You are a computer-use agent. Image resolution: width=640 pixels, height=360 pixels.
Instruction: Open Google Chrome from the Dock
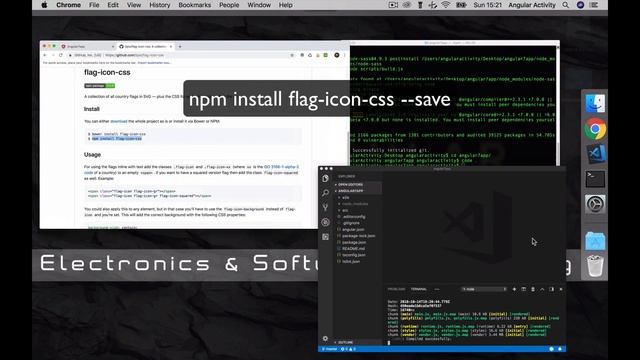tap(595, 129)
